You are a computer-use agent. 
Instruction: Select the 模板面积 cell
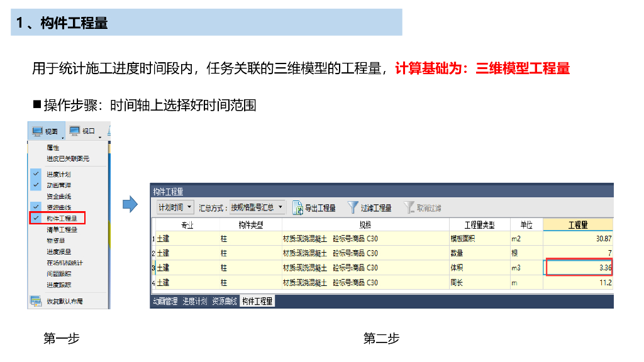[x=479, y=239]
